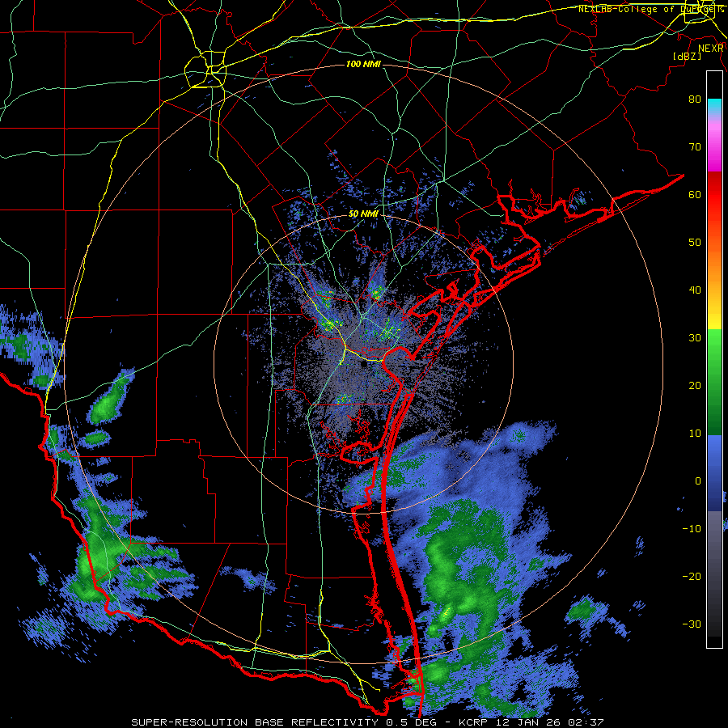The image size is (728, 728).
Task: Click the 30 value on the dBZ scale
Action: tap(695, 337)
